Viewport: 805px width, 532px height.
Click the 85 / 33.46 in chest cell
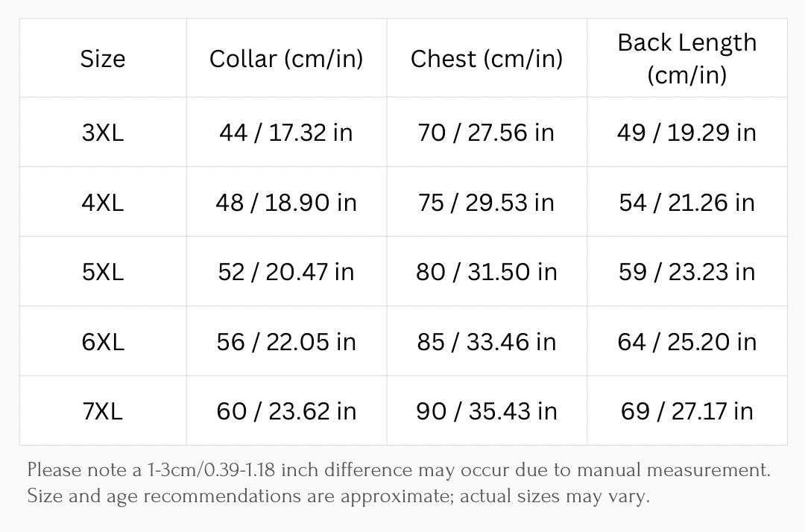point(487,341)
